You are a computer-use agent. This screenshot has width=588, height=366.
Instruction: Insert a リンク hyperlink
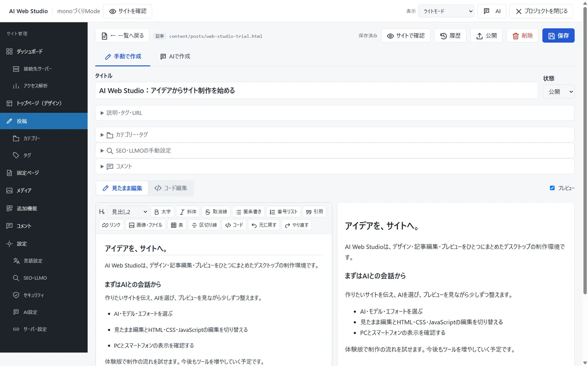[x=111, y=225]
